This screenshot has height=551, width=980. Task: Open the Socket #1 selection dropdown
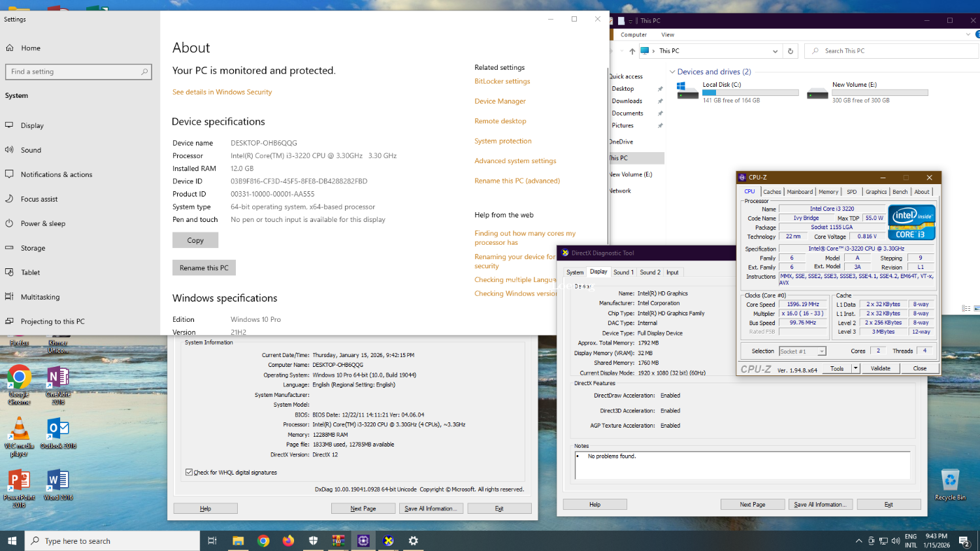point(802,351)
